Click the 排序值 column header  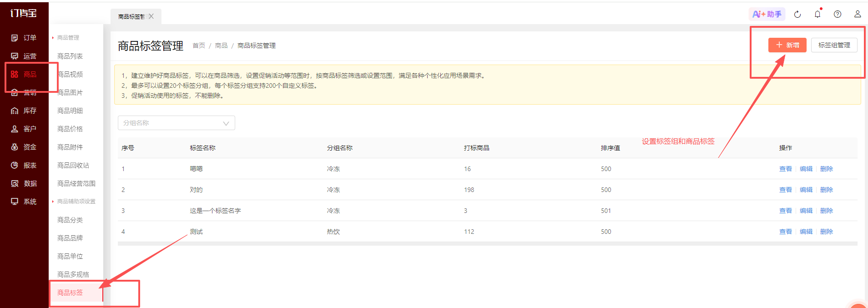click(x=611, y=148)
